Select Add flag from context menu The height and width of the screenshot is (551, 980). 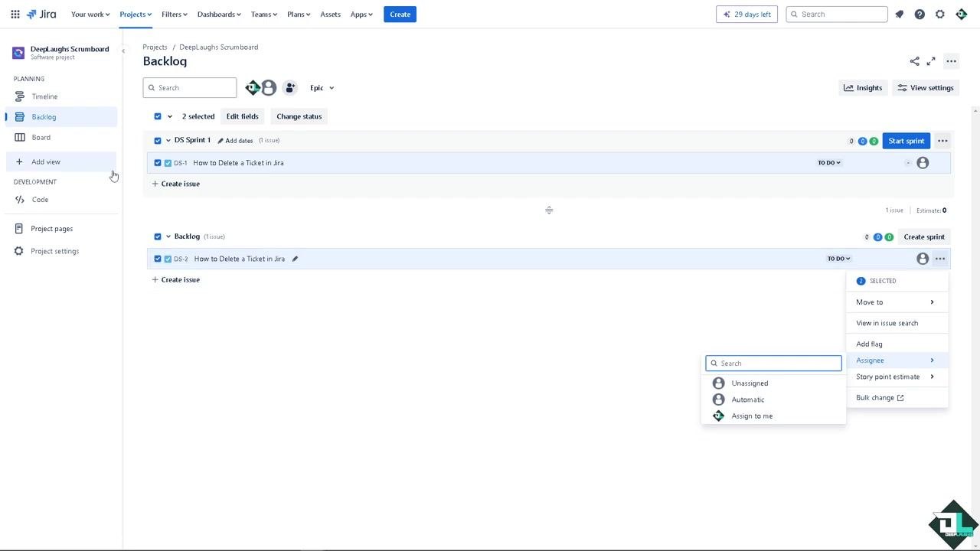point(897,344)
